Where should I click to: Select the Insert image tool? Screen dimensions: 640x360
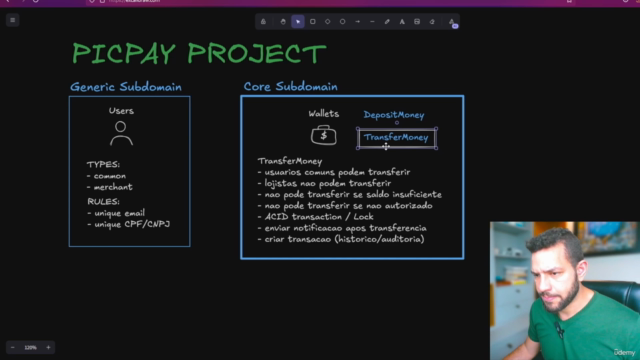tap(417, 22)
